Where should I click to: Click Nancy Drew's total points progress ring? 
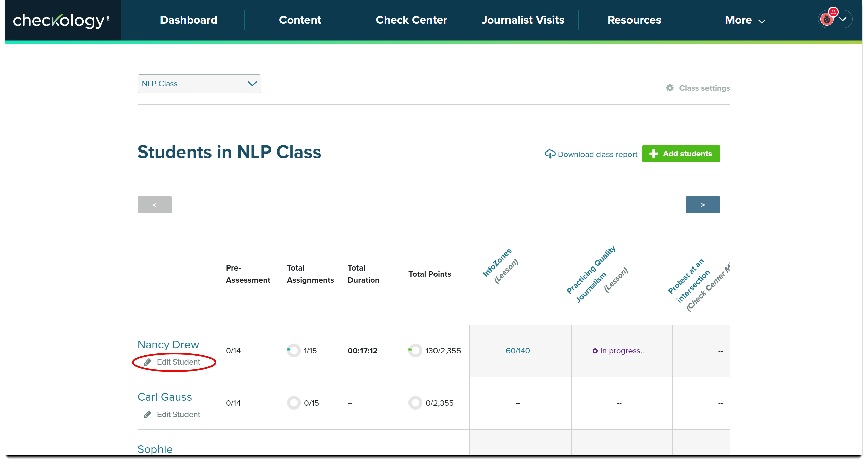tap(415, 351)
